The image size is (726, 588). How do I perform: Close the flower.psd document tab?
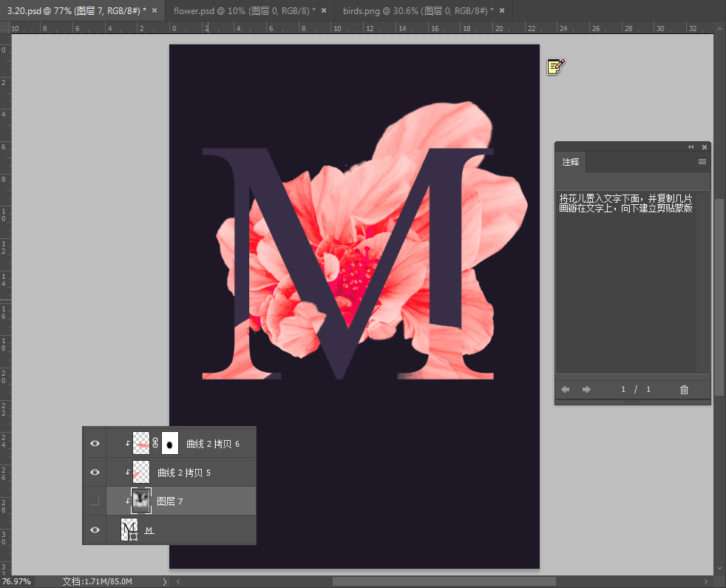coord(325,11)
